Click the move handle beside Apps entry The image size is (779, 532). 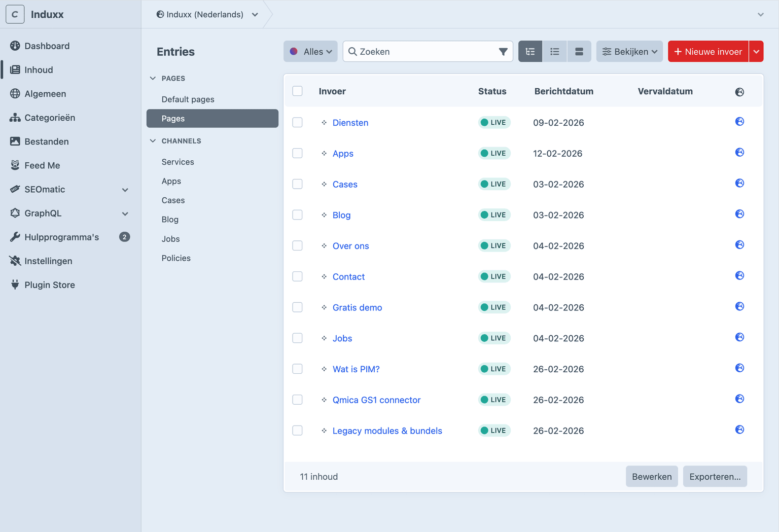324,154
